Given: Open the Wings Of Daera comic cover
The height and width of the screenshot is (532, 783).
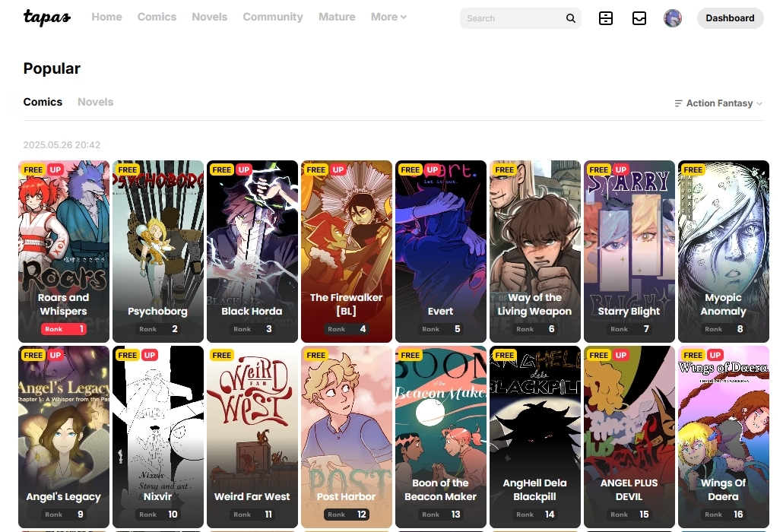Looking at the screenshot, I should [x=723, y=429].
